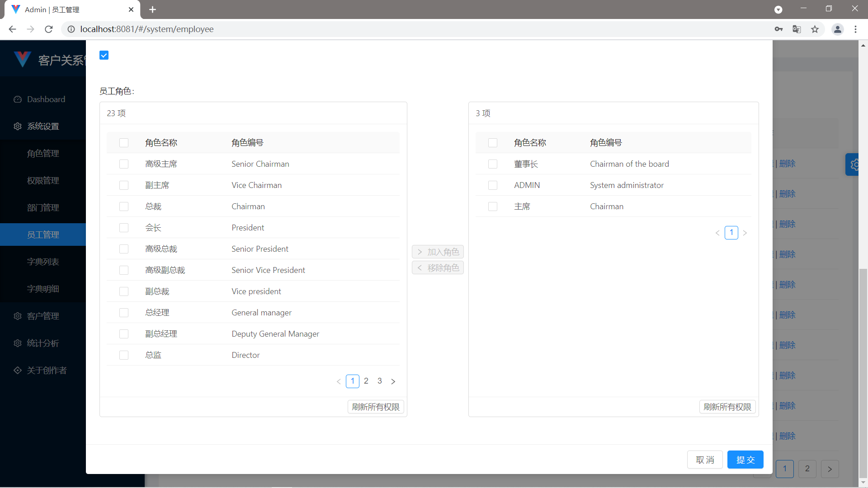Click 刷新所有权限 under the left role list
This screenshot has width=868, height=488.
tap(376, 407)
